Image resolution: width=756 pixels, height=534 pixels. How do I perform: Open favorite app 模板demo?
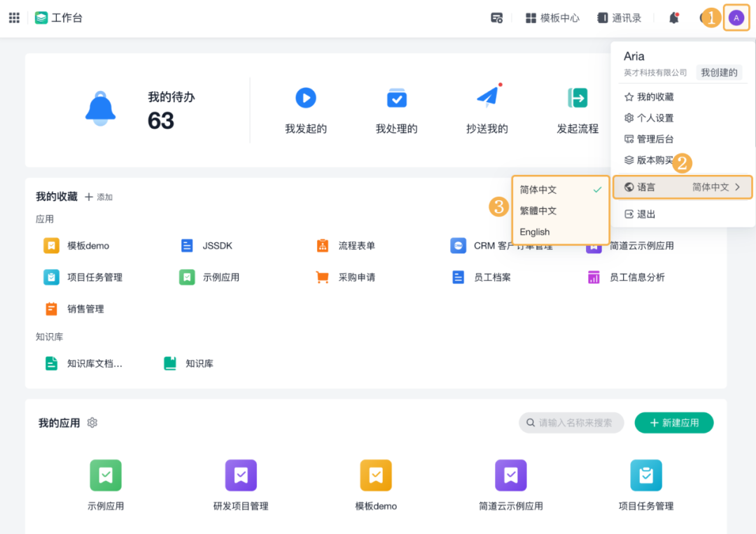(76, 246)
